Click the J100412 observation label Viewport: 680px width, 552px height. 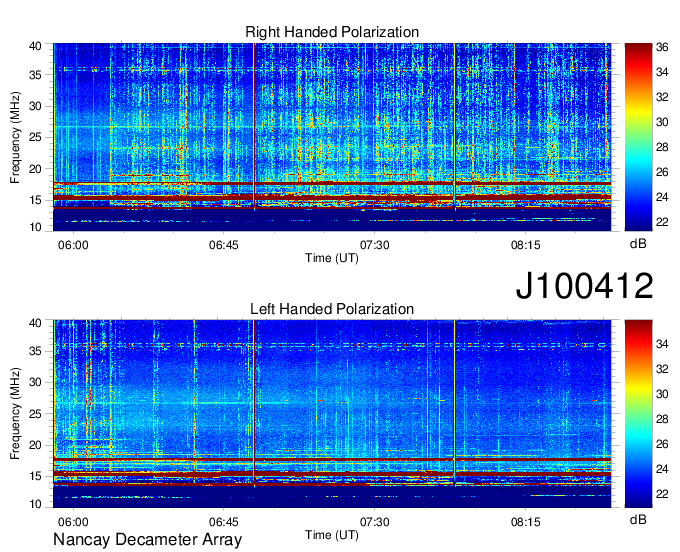[584, 286]
